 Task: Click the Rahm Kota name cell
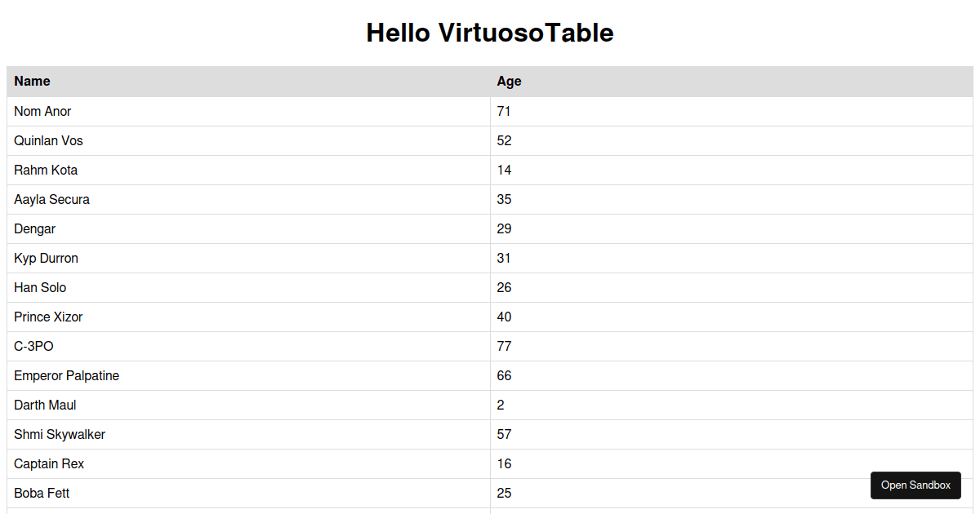point(46,170)
